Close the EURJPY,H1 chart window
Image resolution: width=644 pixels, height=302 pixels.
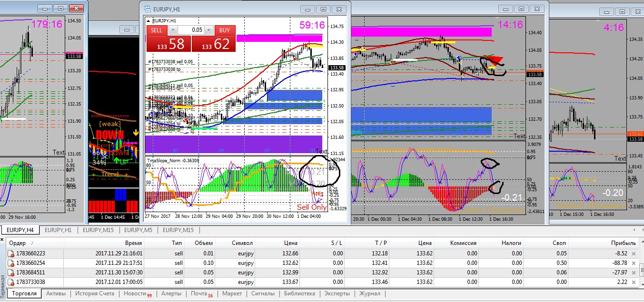(339, 9)
